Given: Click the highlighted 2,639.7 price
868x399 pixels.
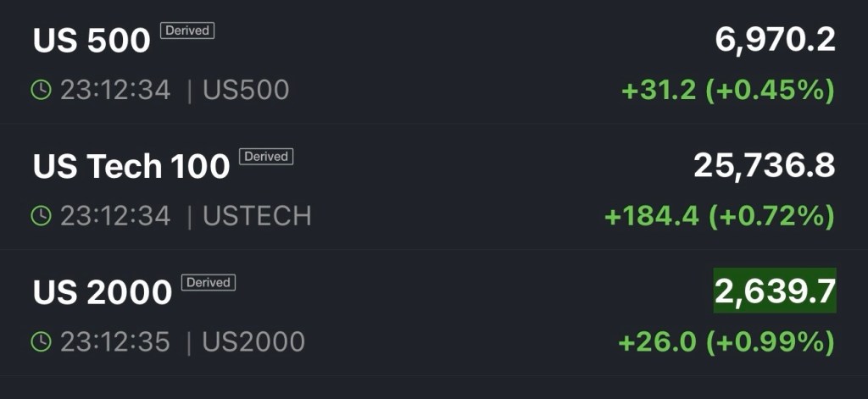Looking at the screenshot, I should 775,291.
